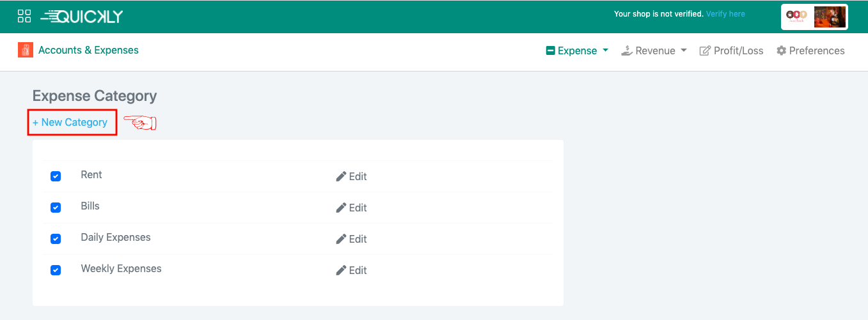The image size is (868, 320).
Task: Add a New Category
Action: tap(70, 122)
